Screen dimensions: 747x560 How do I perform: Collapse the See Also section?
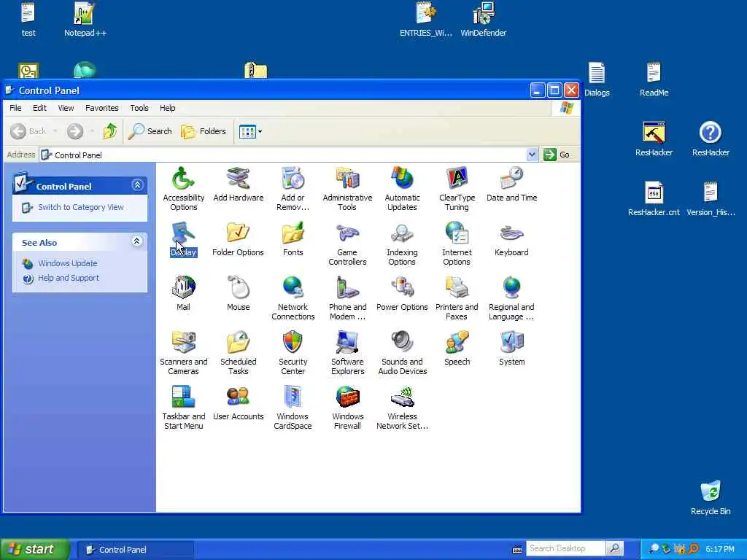click(136, 241)
